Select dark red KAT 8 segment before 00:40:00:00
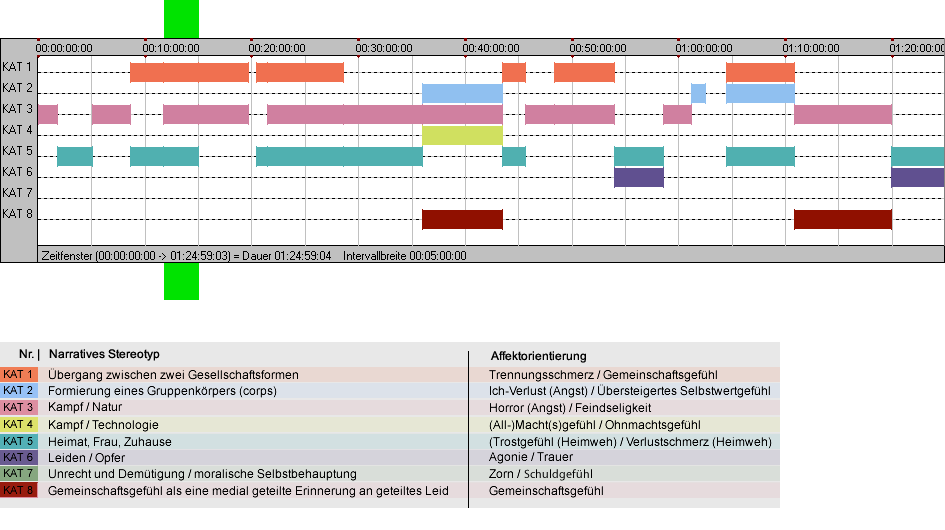945x530 pixels. [462, 219]
